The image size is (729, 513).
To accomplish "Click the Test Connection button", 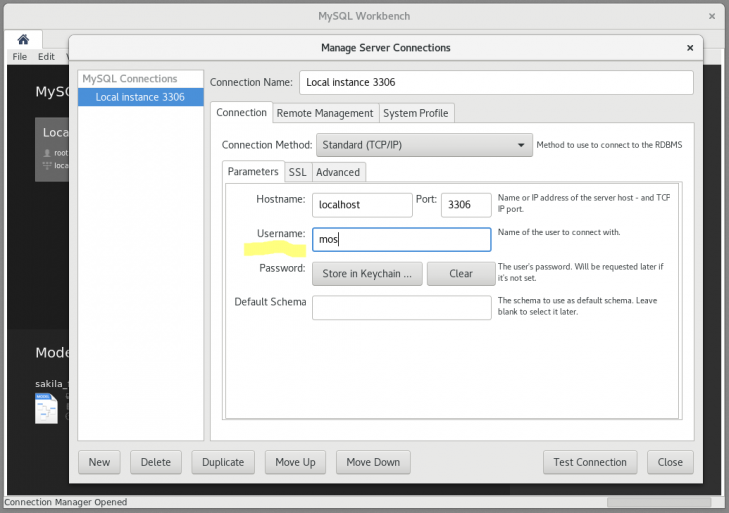I will pos(590,462).
